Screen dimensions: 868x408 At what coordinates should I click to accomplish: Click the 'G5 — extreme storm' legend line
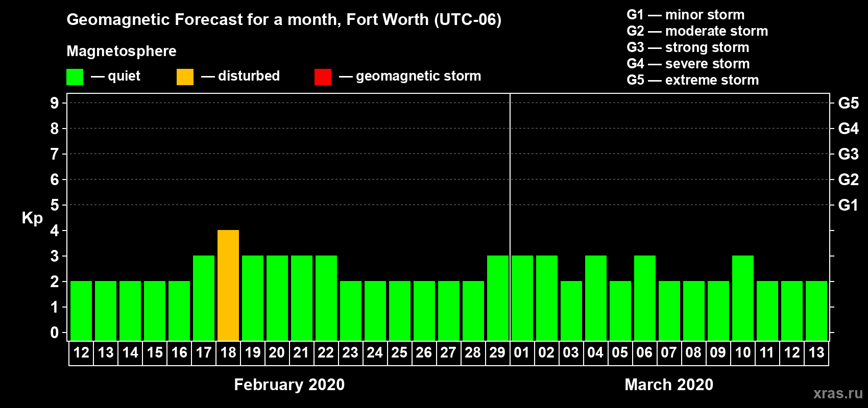point(693,80)
